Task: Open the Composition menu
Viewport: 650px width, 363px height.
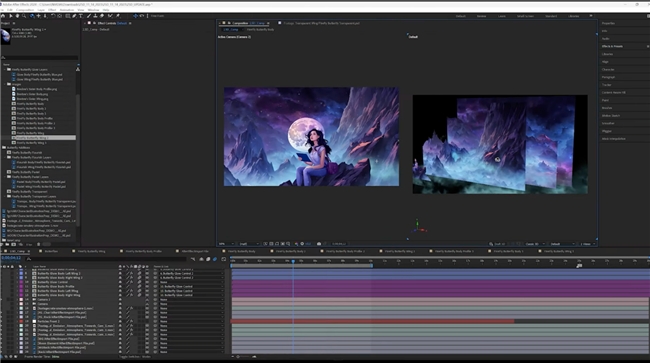Action: tap(25, 10)
